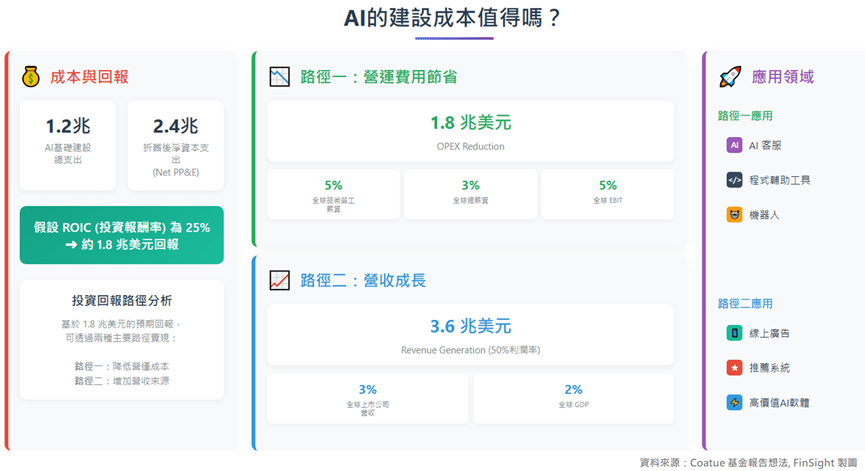Click the 1.8 兆美元 OPEX Reduction box
Image resolution: width=865 pixels, height=471 pixels.
pyautogui.click(x=470, y=130)
